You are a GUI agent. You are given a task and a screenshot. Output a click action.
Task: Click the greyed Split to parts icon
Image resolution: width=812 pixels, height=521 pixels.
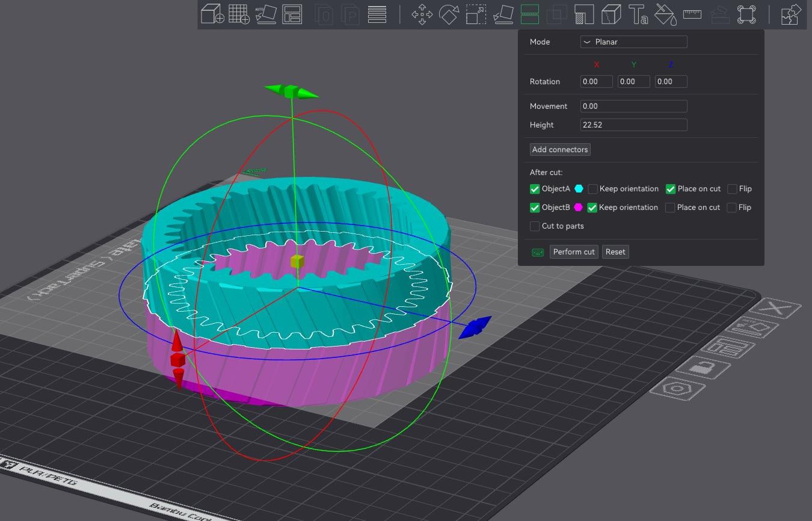tap(350, 14)
